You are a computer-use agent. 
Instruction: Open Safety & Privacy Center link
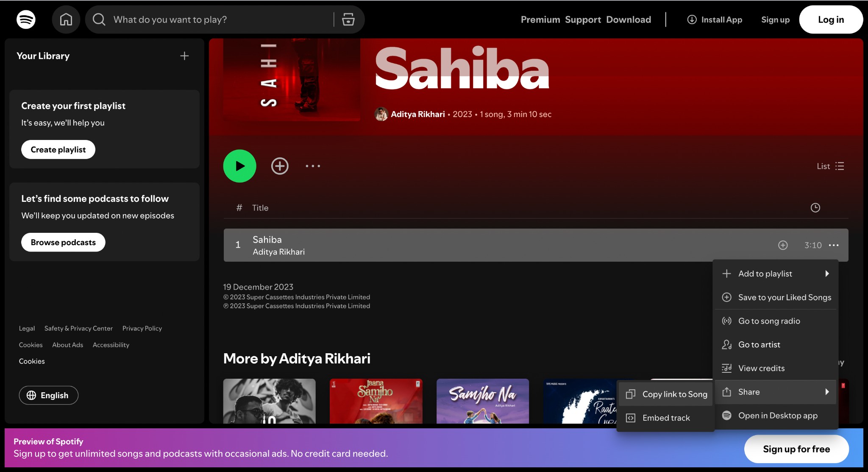pos(78,329)
